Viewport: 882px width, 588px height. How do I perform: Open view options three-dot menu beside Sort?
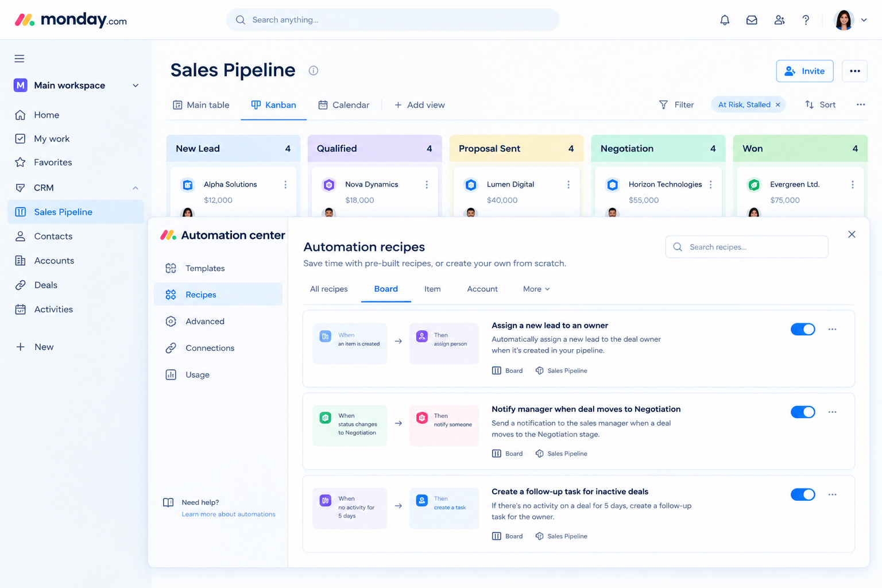(861, 105)
